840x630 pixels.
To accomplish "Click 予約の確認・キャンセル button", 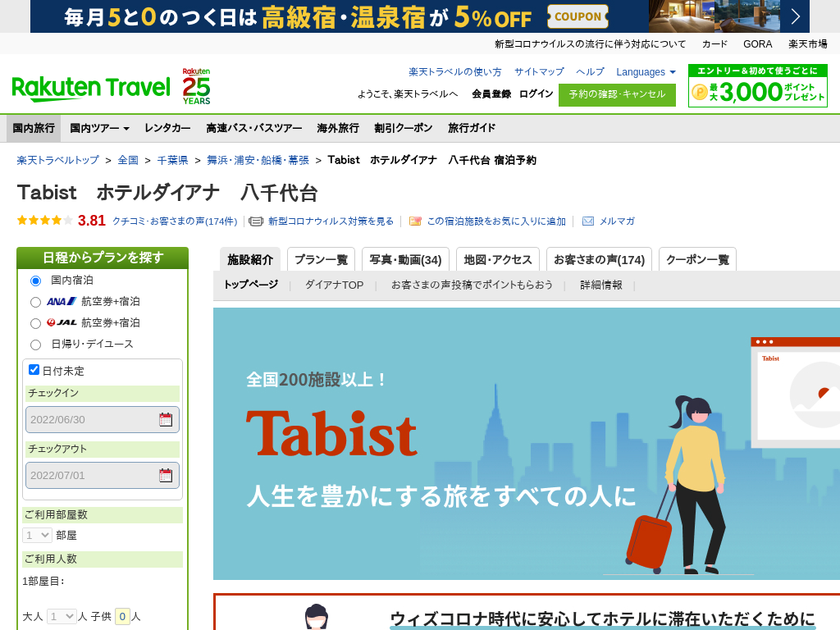I will point(617,95).
